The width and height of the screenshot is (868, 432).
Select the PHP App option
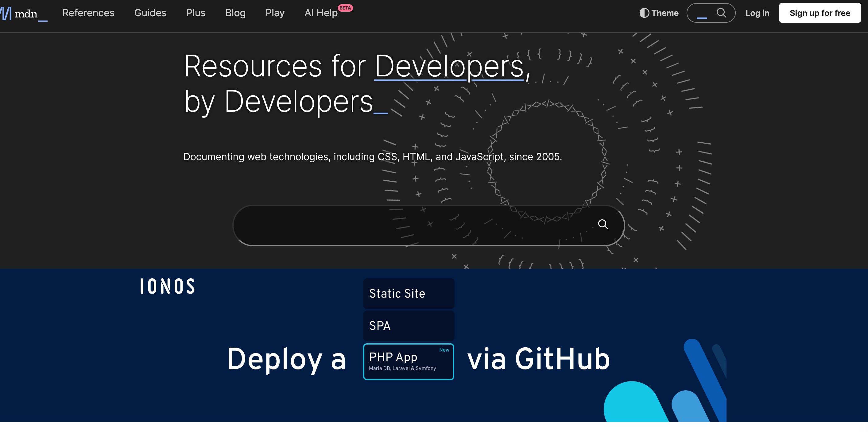409,362
